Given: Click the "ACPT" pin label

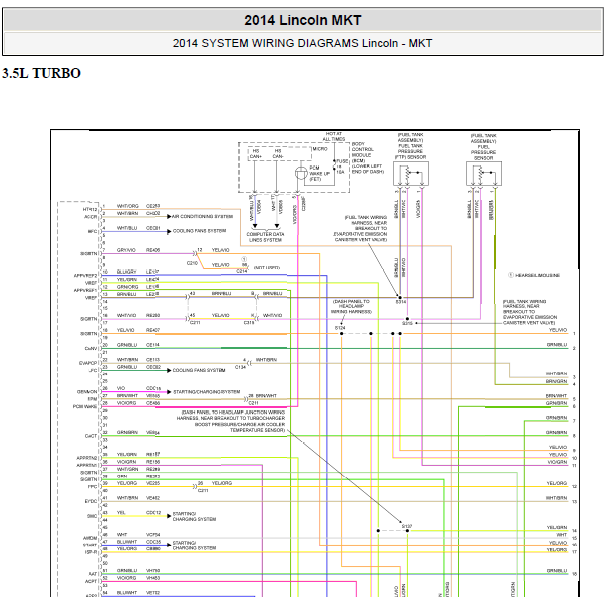Looking at the screenshot, I should (x=91, y=582).
